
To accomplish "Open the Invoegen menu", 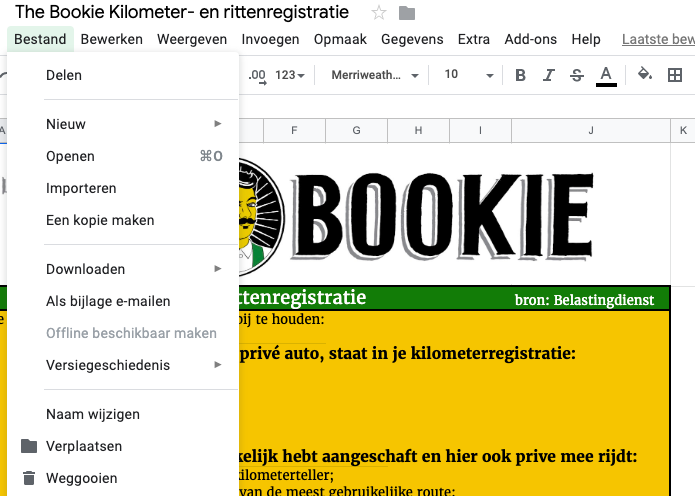I will point(270,39).
